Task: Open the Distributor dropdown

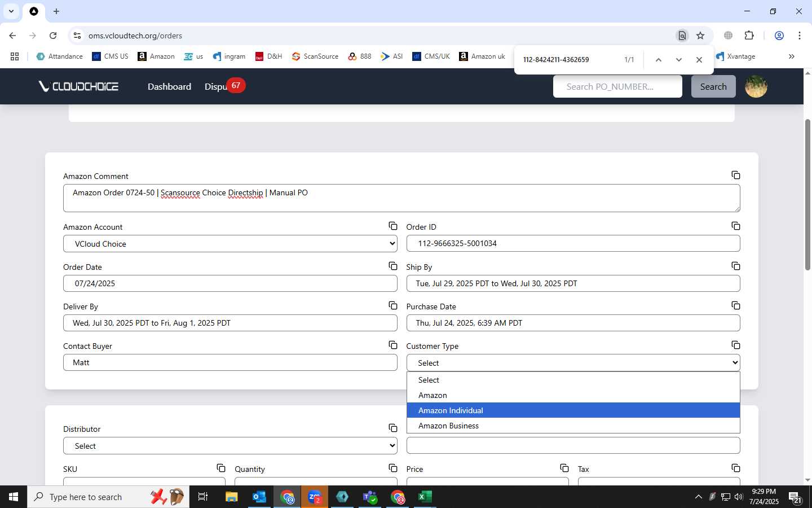Action: tap(230, 446)
